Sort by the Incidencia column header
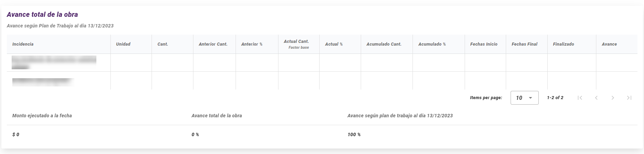Screen dimensions: 644x154 pyautogui.click(x=23, y=44)
